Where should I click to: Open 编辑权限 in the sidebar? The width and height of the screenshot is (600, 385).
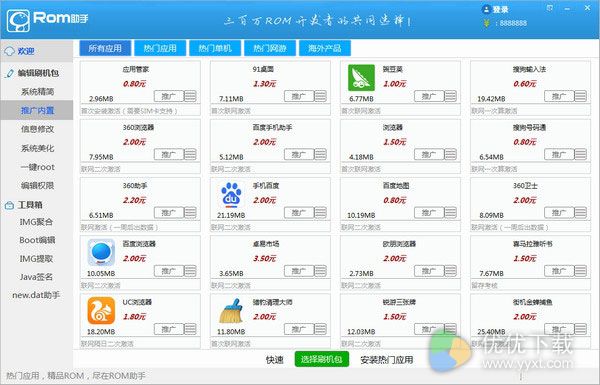[x=37, y=186]
